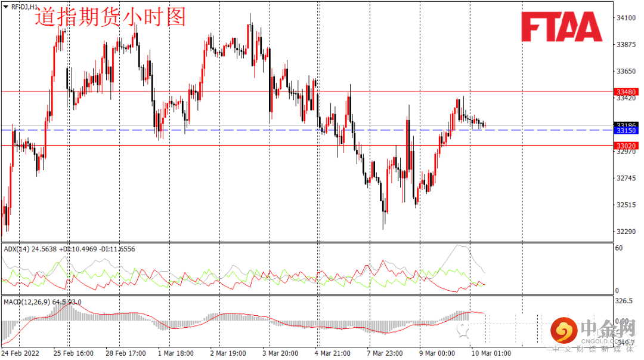Pick the 32745 price scale value
Screen dimensions: 644x360
coord(626,178)
